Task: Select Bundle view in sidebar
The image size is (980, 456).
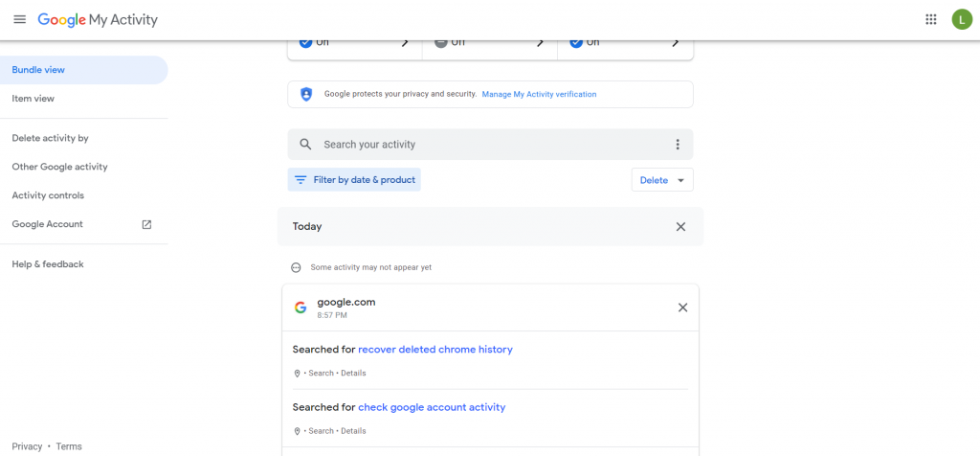Action: coord(38,70)
